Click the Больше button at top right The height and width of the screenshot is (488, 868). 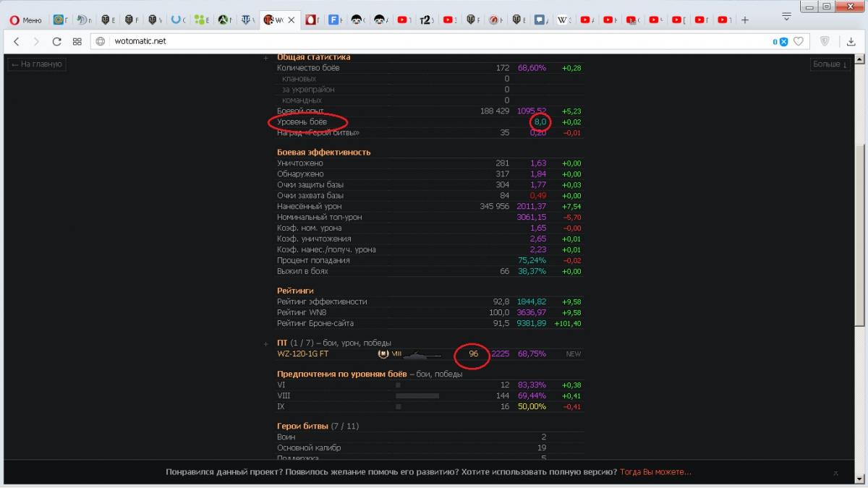830,64
